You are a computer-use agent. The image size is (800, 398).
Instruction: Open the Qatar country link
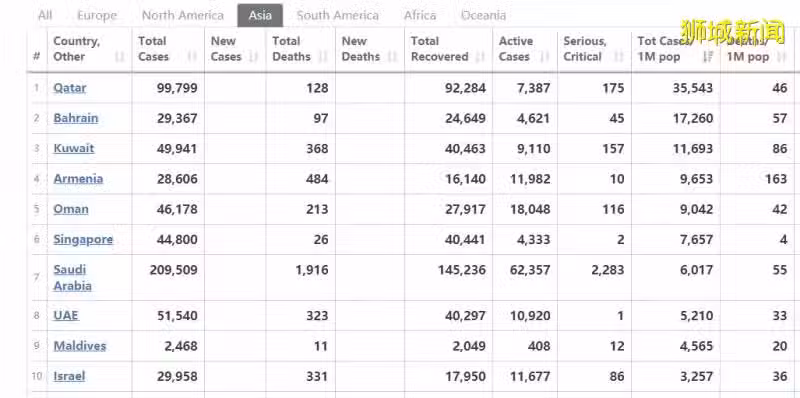point(70,88)
